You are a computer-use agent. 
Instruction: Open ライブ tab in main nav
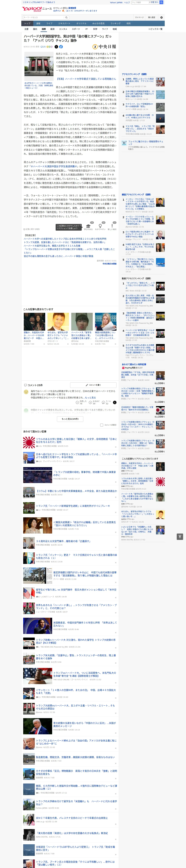49,24
